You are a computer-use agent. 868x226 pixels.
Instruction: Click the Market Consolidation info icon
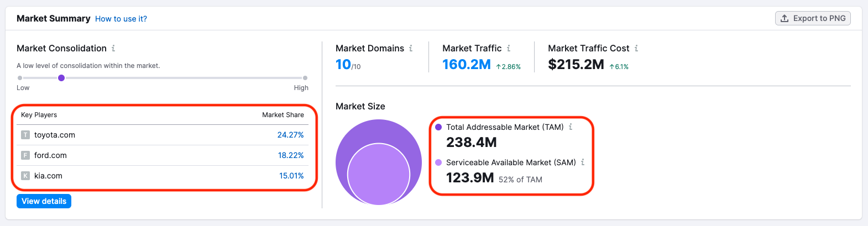pyautogui.click(x=113, y=48)
